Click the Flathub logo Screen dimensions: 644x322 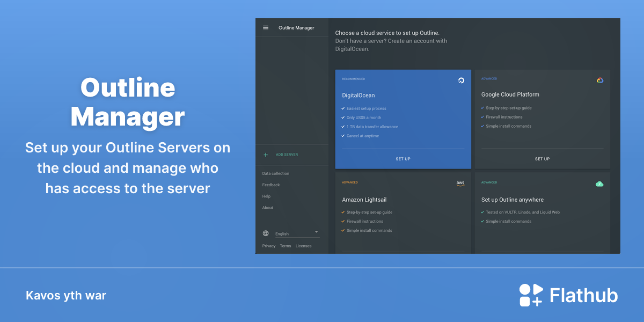569,295
